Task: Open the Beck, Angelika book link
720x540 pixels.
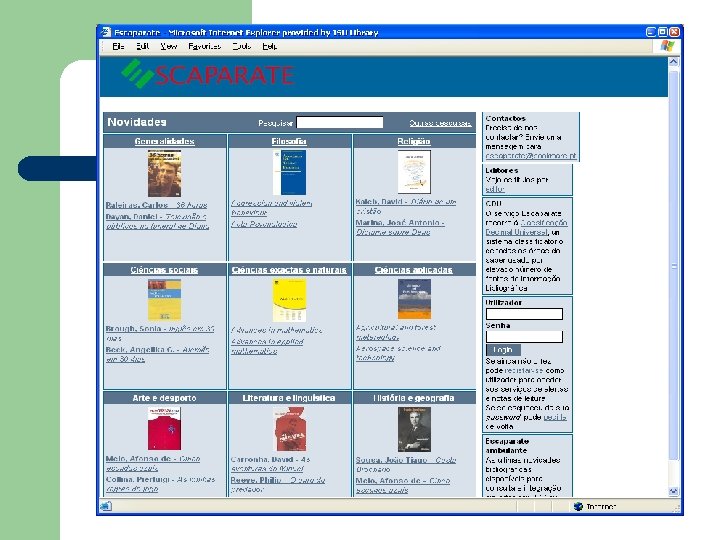Action: click(x=158, y=354)
